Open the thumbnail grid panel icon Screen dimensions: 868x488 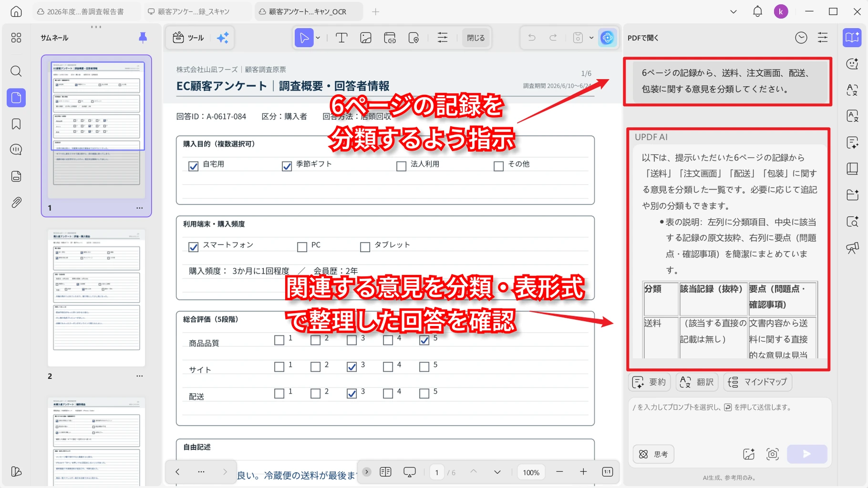click(x=16, y=38)
